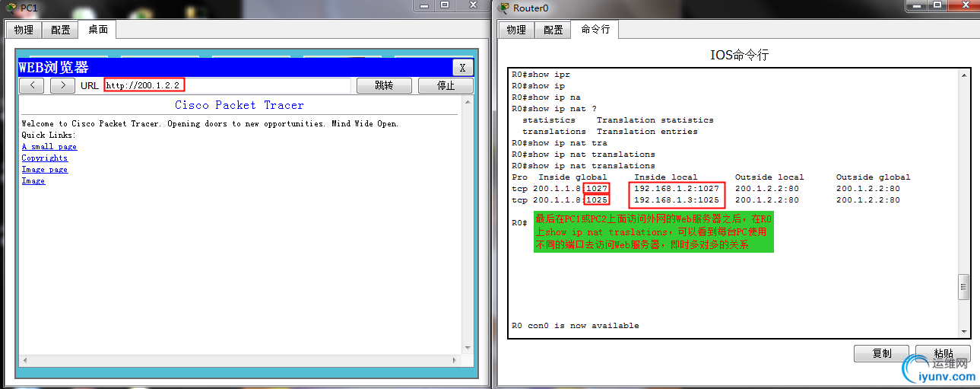Click the '192.168.1.3:1025' inside local entry
This screenshot has width=980, height=389.
coord(677,199)
